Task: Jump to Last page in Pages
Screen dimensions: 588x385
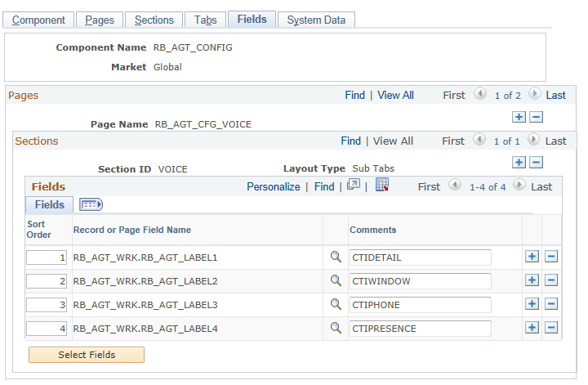Action: tap(555, 96)
